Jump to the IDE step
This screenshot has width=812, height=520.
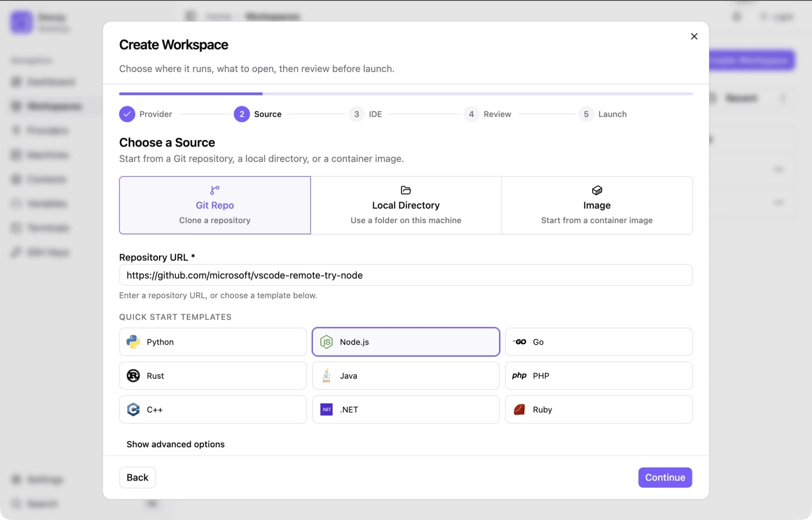tap(365, 114)
